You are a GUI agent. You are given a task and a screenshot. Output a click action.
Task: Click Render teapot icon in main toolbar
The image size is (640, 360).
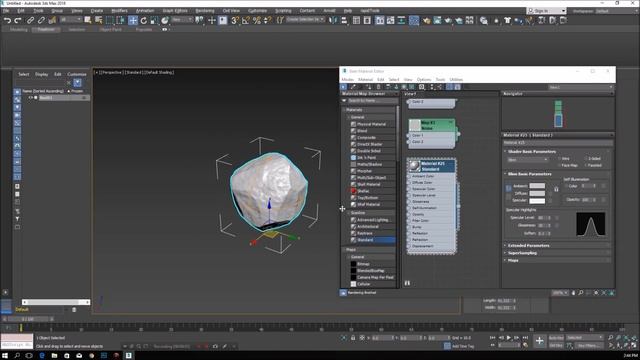click(x=448, y=20)
